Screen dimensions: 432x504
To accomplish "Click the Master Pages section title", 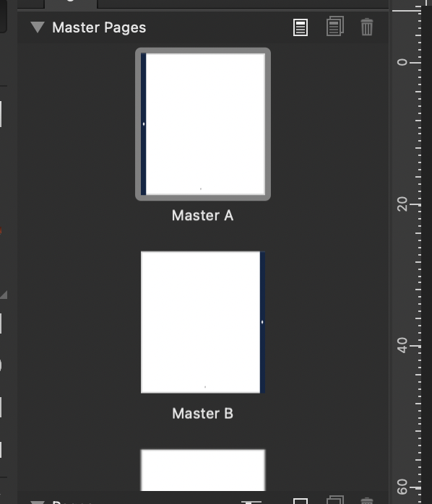I will tap(99, 27).
